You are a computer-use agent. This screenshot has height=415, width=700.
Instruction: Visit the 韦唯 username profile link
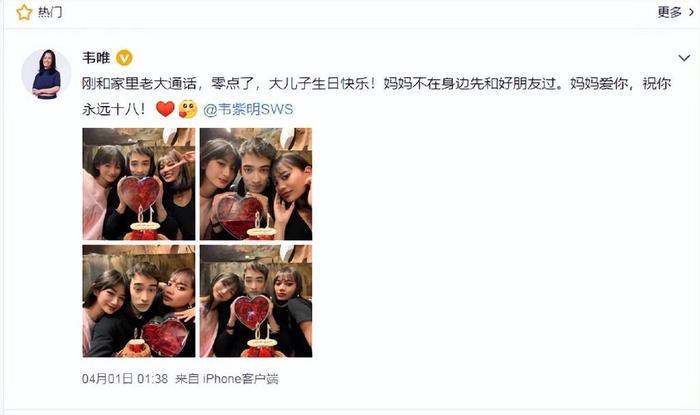(x=96, y=58)
